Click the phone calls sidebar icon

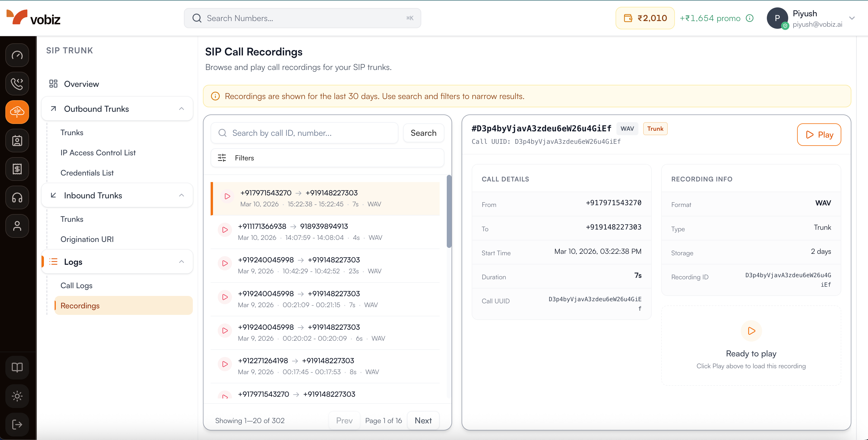[17, 84]
